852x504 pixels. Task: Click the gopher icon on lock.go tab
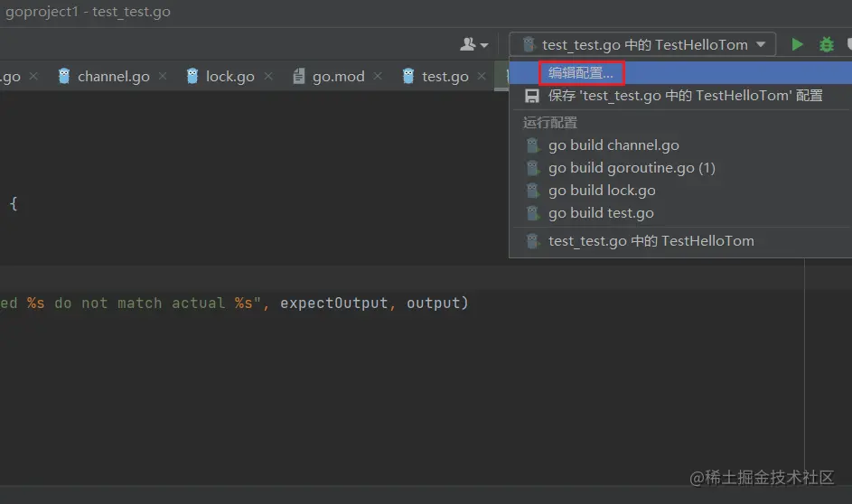point(192,76)
